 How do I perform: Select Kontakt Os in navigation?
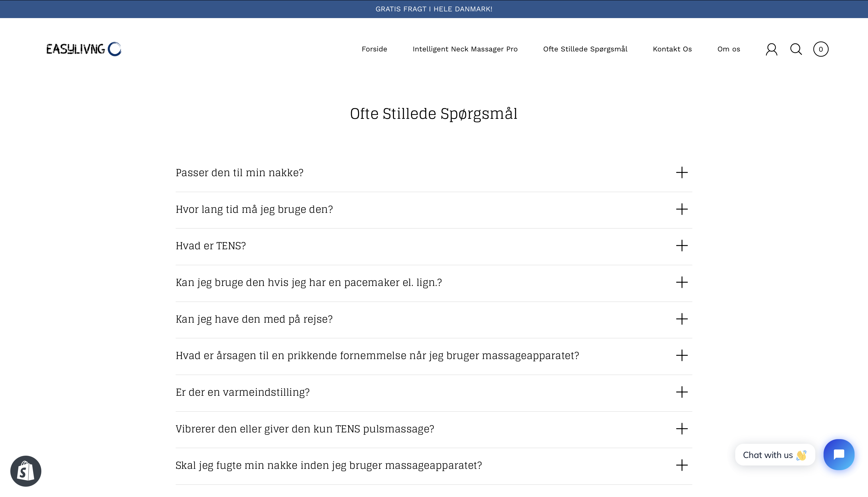pyautogui.click(x=672, y=49)
